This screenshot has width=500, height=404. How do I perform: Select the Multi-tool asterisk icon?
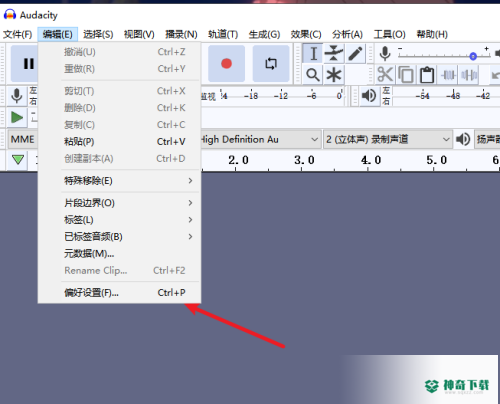click(x=334, y=75)
